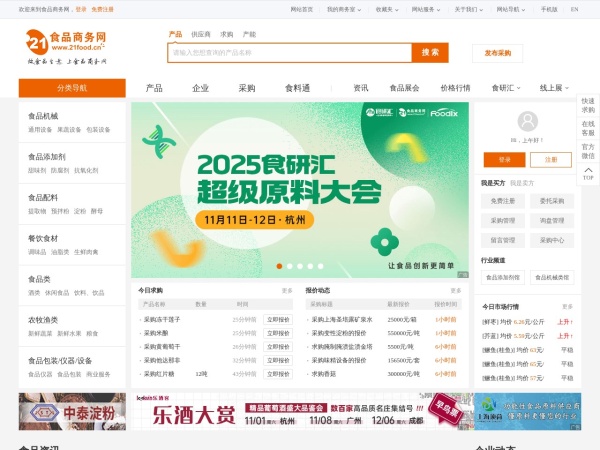Open 食料通 in the main navigation
This screenshot has width=600, height=450.
(297, 88)
